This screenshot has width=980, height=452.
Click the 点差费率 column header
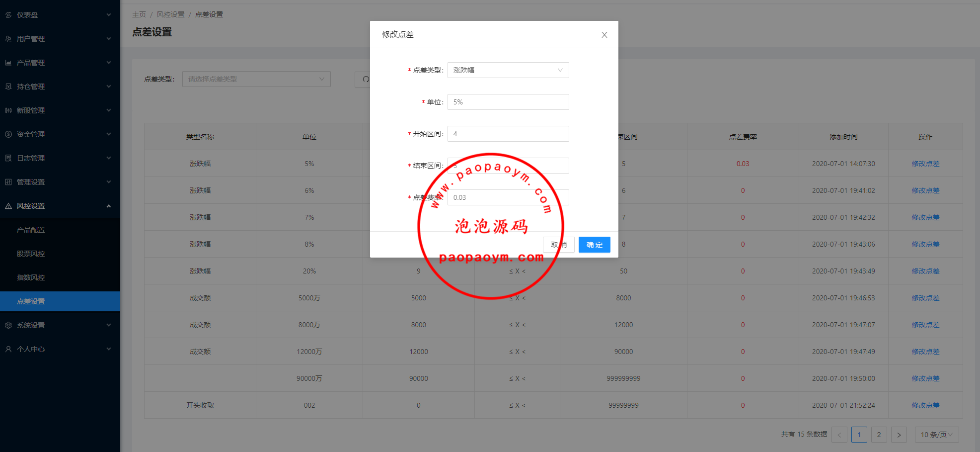point(743,137)
